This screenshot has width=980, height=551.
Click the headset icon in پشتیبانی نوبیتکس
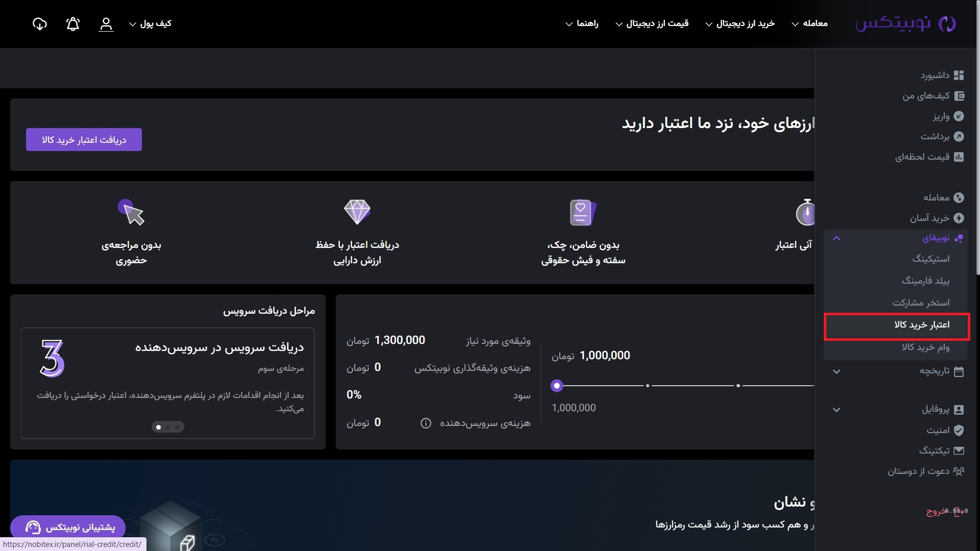tap(33, 527)
